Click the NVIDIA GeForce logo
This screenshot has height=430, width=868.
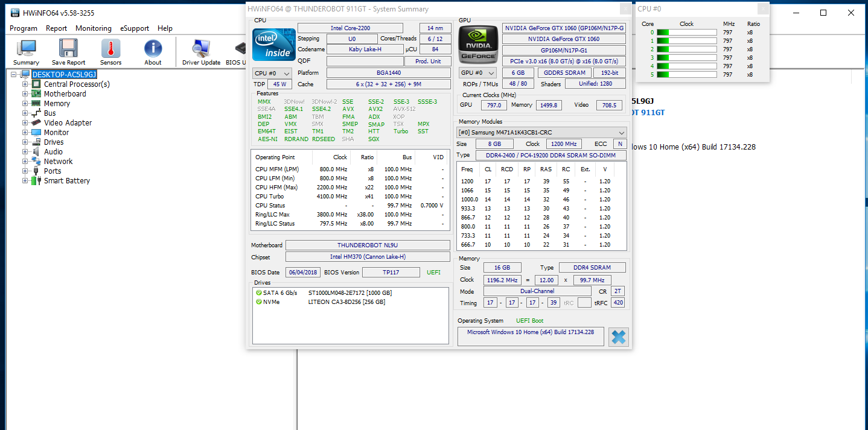pyautogui.click(x=478, y=44)
